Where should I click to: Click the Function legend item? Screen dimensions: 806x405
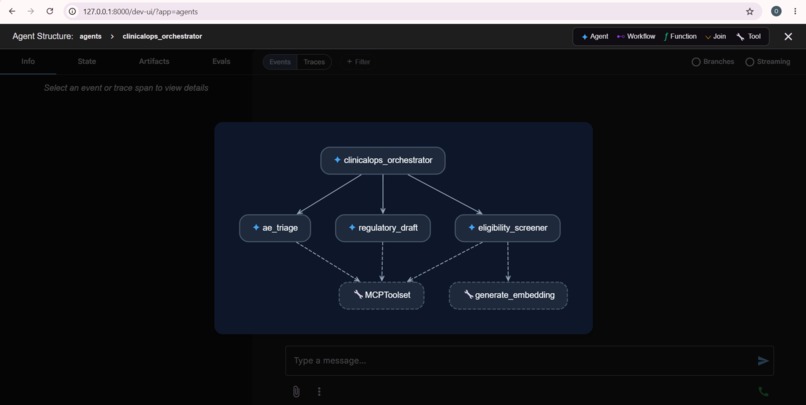[x=680, y=36]
